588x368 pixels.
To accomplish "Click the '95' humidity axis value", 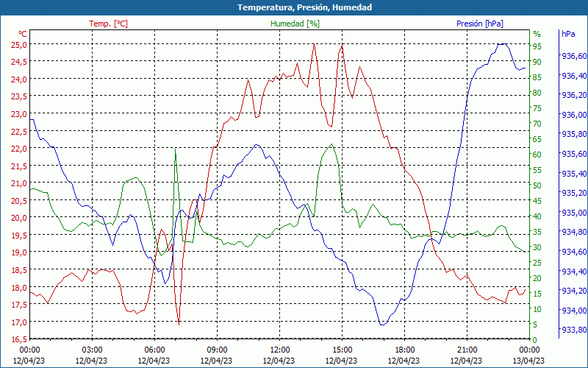I will click(537, 46).
